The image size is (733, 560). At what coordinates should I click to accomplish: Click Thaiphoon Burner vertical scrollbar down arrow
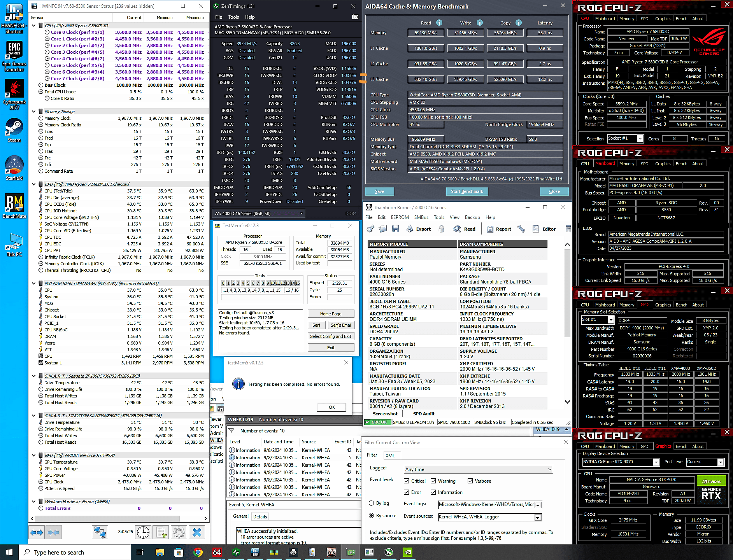(567, 402)
